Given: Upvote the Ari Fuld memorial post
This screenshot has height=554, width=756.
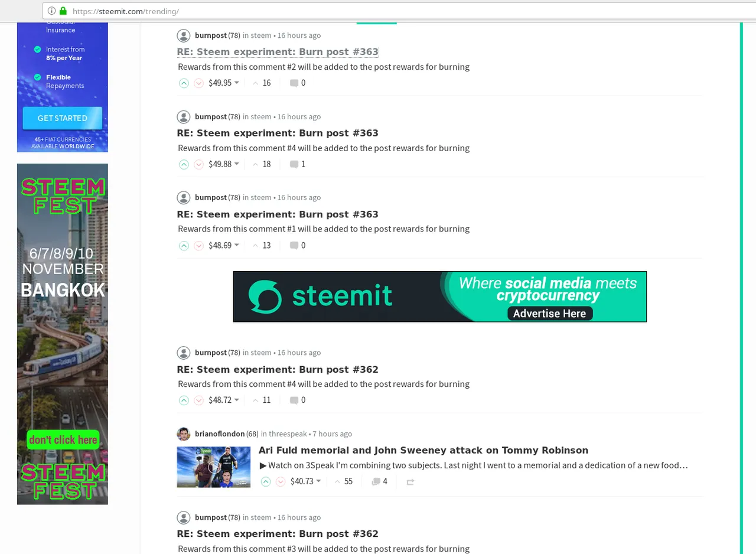Looking at the screenshot, I should (x=266, y=482).
